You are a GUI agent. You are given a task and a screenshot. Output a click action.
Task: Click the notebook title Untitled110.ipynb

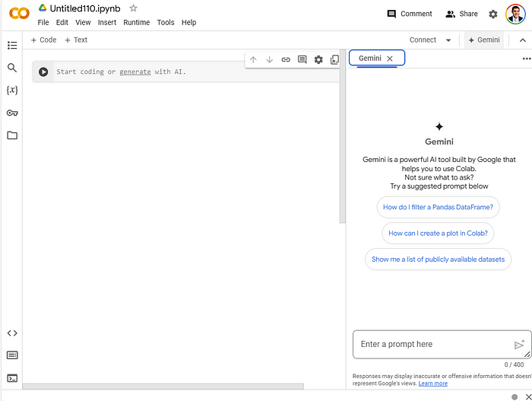tap(85, 8)
